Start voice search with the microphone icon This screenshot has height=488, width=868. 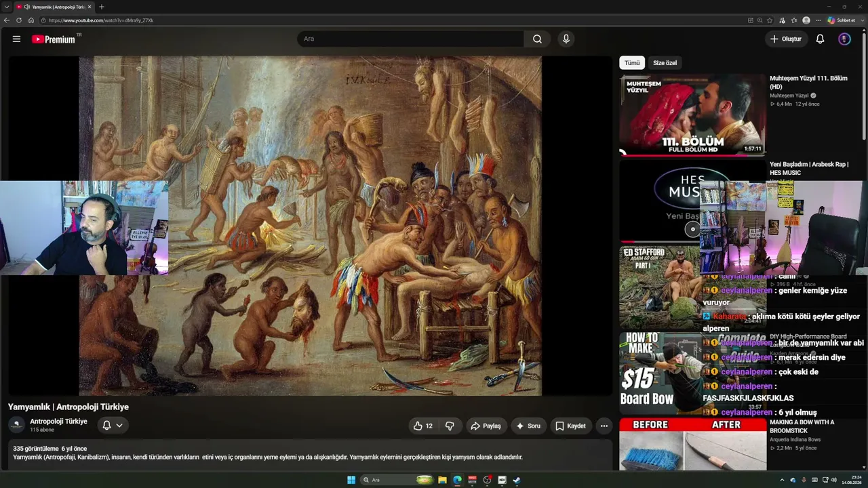coord(566,39)
